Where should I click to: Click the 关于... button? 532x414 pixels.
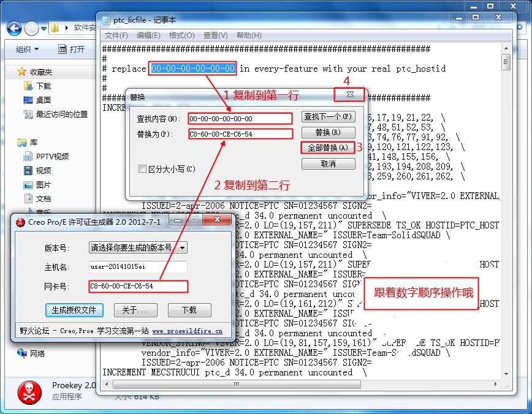coord(135,310)
